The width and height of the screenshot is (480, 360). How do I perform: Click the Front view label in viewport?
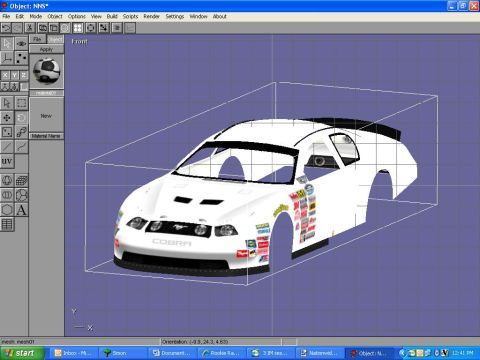79,42
